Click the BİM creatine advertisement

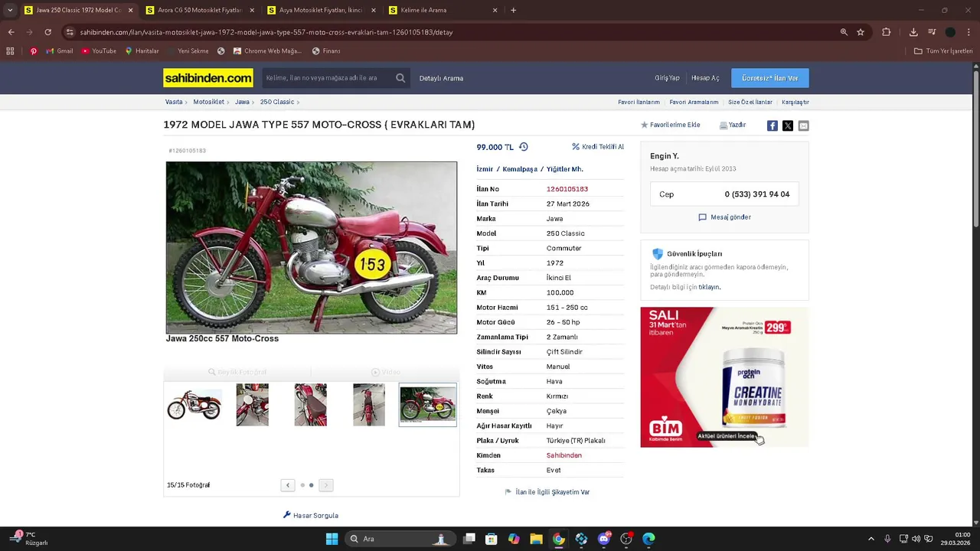pos(724,377)
